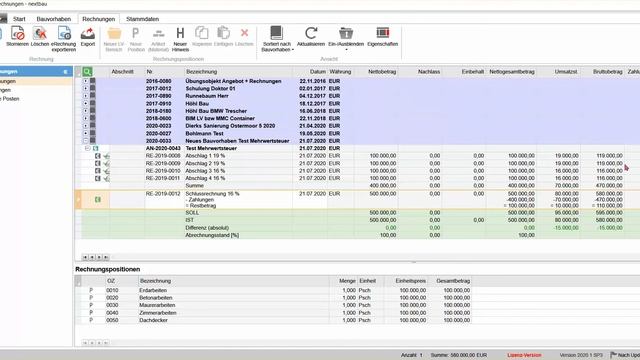Switch to the Start ribbon tab
Image resolution: width=640 pixels, height=360 pixels.
click(19, 19)
